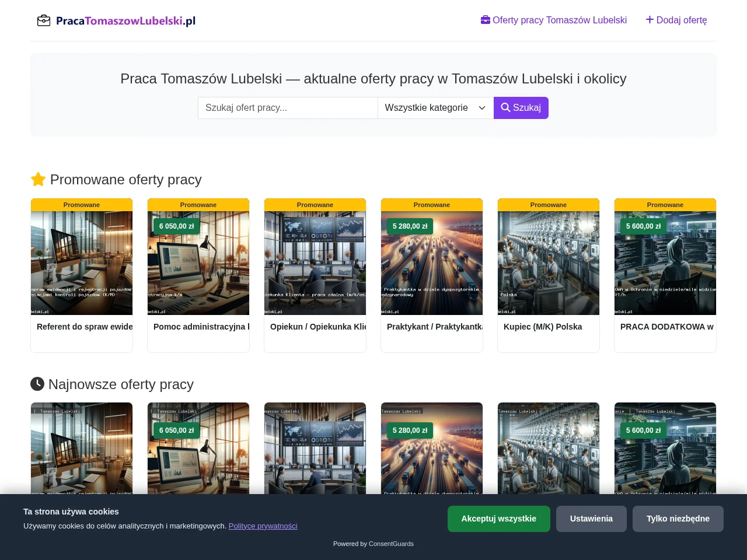The width and height of the screenshot is (747, 560).
Task: Click the star icon by Promowane oferty
Action: pos(38,179)
